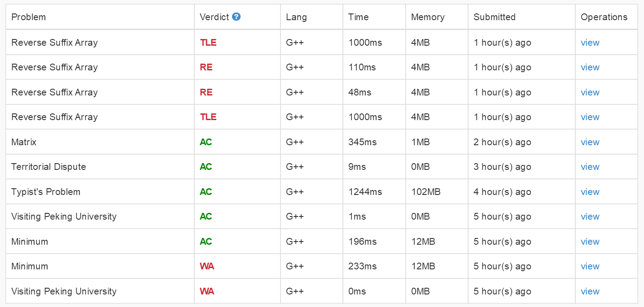Click the Verdict column header text

click(215, 17)
